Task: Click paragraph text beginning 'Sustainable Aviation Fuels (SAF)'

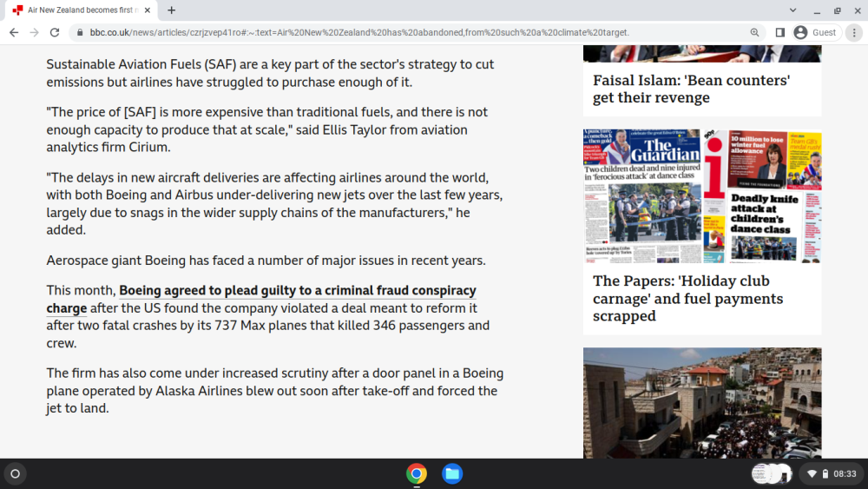Action: tap(270, 73)
